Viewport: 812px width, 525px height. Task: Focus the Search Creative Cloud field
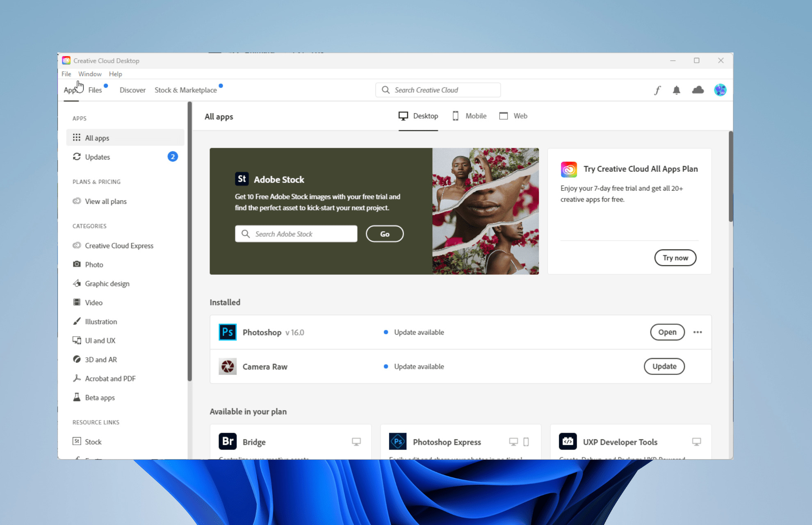coord(438,90)
